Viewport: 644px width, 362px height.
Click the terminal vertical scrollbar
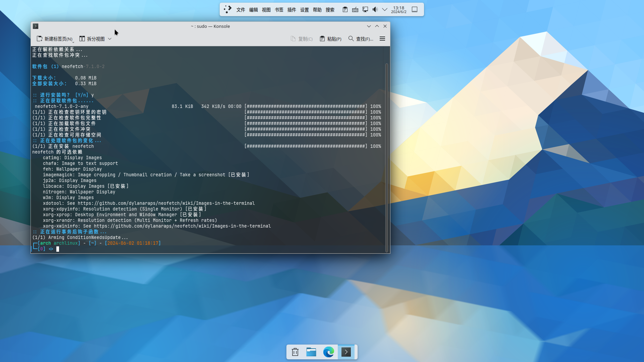(x=386, y=158)
